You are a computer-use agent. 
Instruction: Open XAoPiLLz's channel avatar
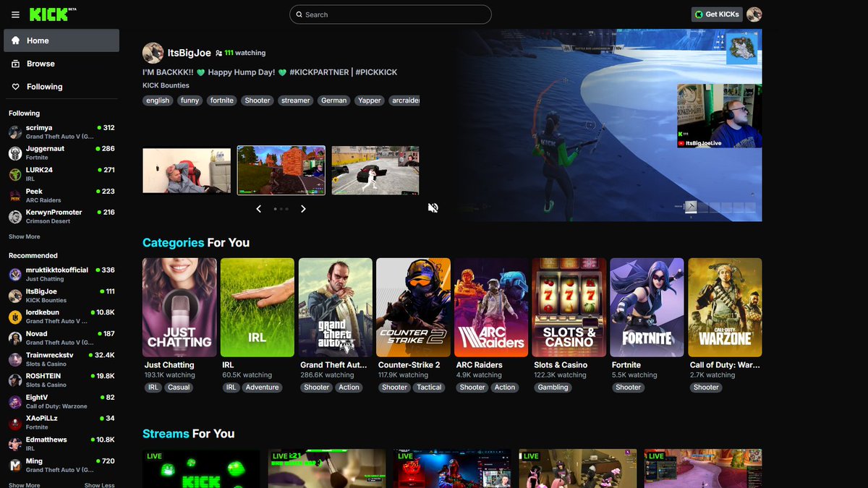click(x=15, y=423)
